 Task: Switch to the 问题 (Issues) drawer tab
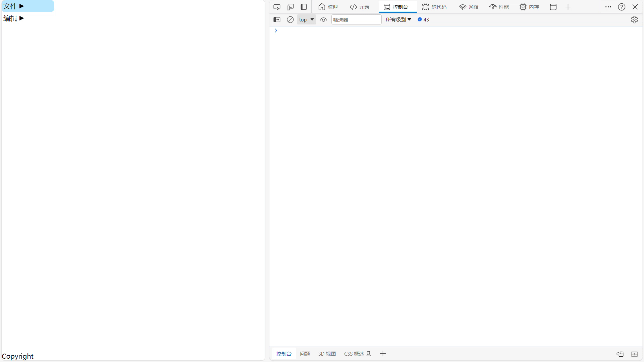pos(305,354)
